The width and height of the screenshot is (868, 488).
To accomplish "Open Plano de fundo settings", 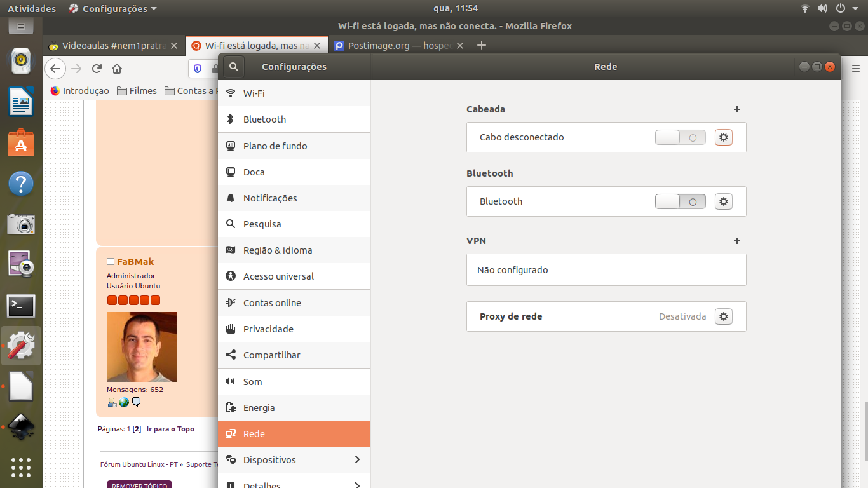I will (x=294, y=146).
